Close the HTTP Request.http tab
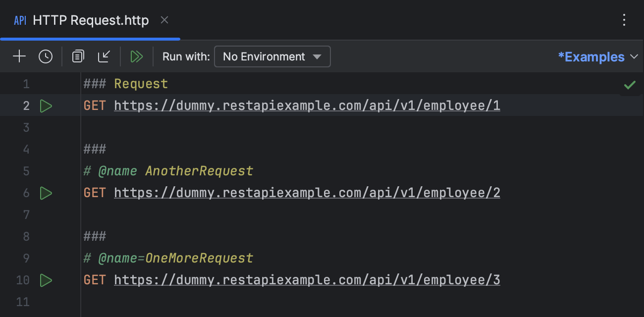Screen dimensions: 644x317 tap(164, 20)
